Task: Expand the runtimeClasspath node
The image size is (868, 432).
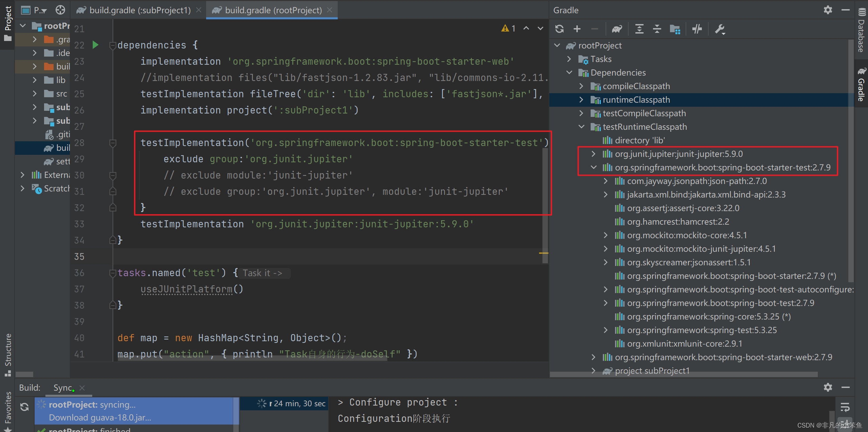Action: pyautogui.click(x=581, y=100)
